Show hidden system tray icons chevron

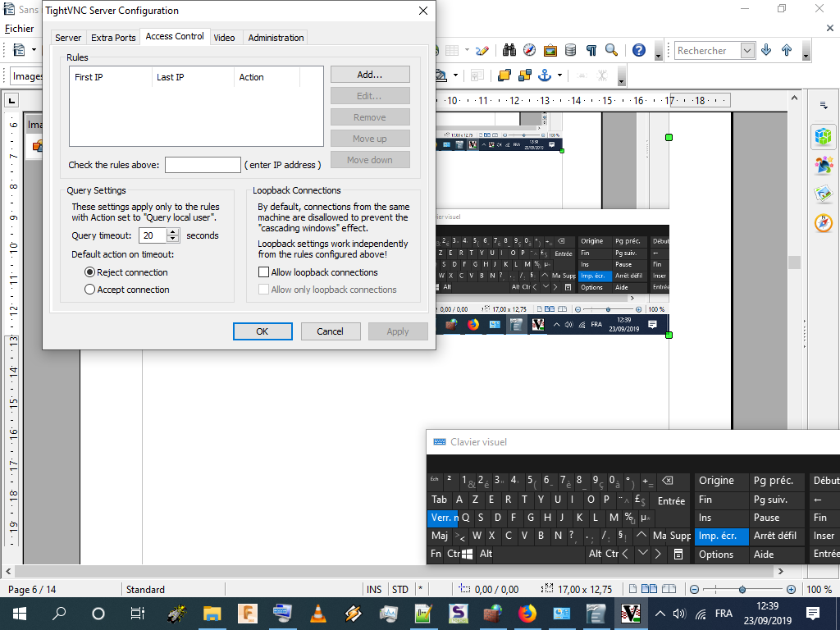(x=660, y=614)
